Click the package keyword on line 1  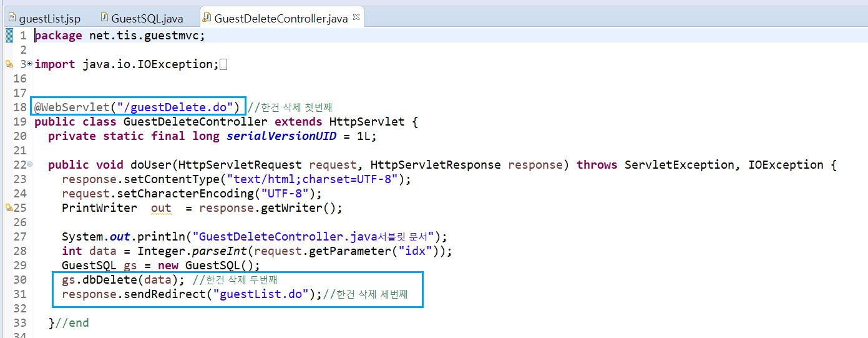[58, 35]
